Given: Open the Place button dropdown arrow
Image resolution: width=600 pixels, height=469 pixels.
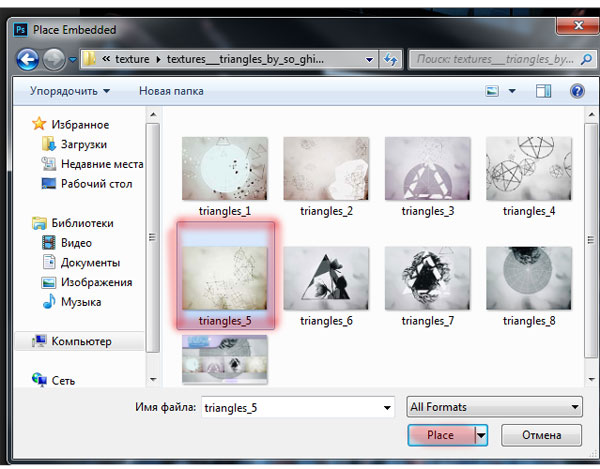Looking at the screenshot, I should pyautogui.click(x=481, y=435).
